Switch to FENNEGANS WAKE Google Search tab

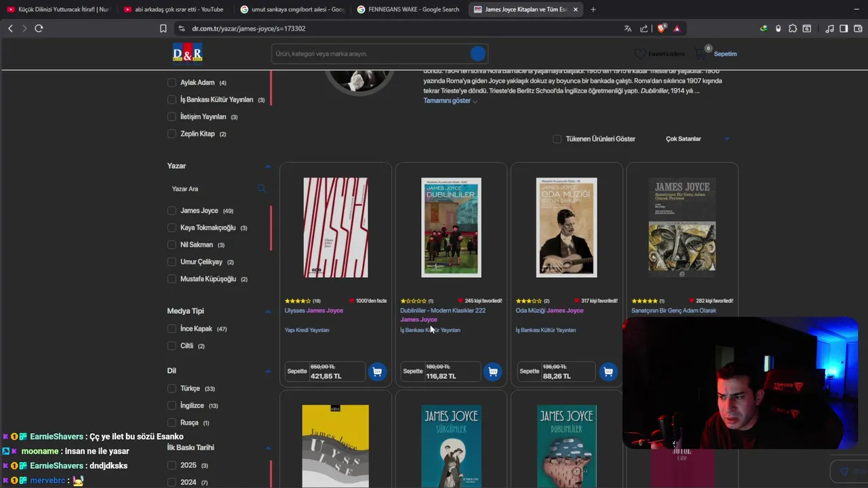click(x=408, y=9)
